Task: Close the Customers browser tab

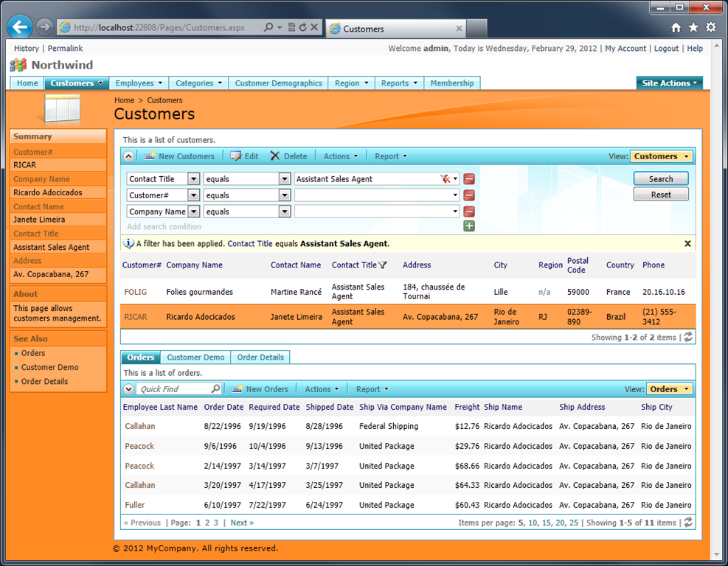Action: pyautogui.click(x=459, y=29)
